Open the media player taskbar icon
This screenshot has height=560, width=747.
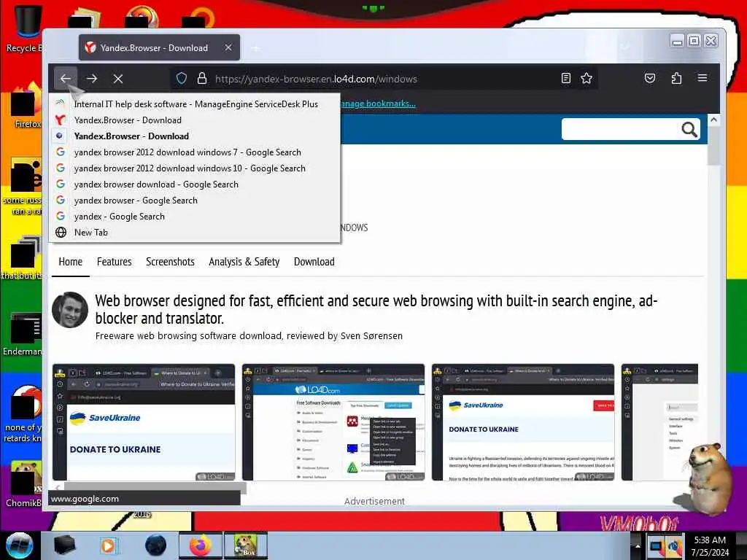tap(108, 545)
